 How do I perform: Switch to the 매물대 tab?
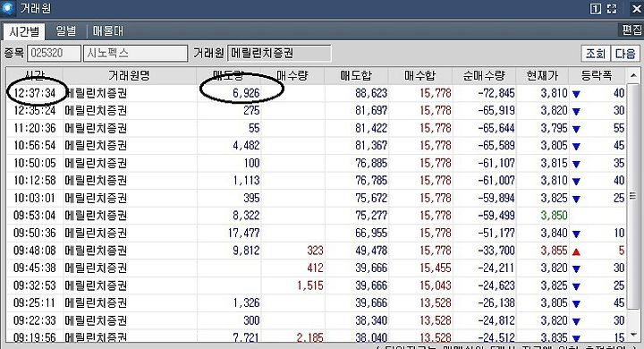[107, 31]
